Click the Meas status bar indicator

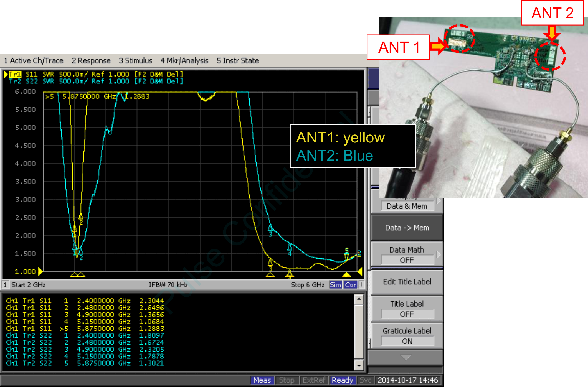pyautogui.click(x=262, y=380)
